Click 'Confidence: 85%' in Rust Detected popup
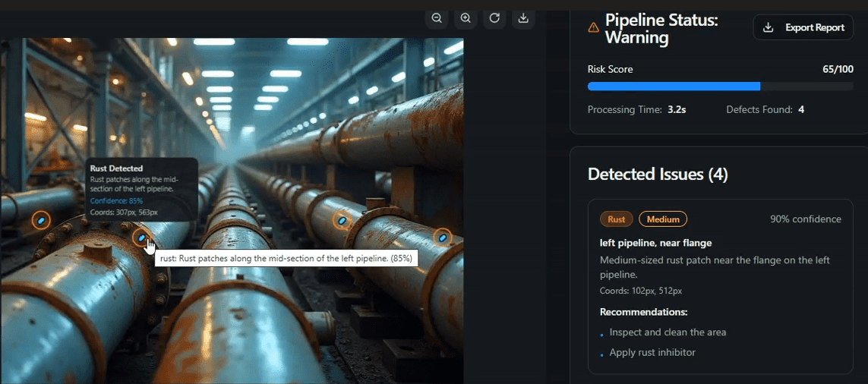Screen dimensions: 868x384 (x=116, y=201)
